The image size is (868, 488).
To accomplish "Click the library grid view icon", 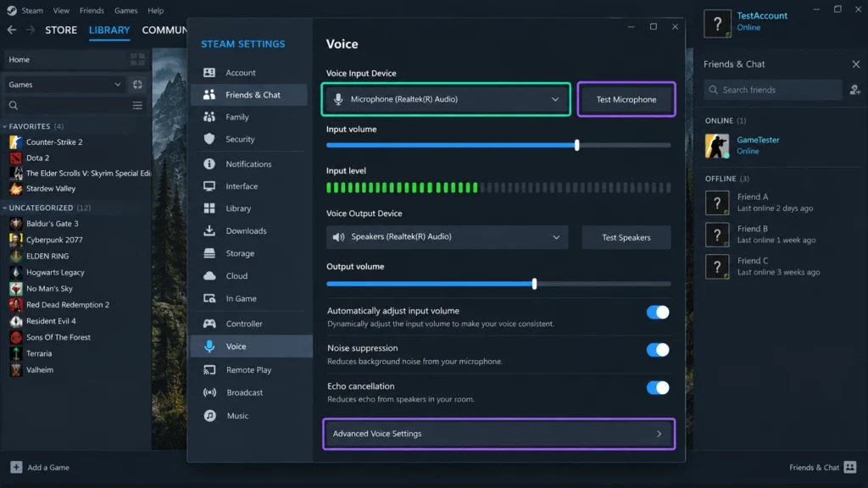I will point(137,59).
